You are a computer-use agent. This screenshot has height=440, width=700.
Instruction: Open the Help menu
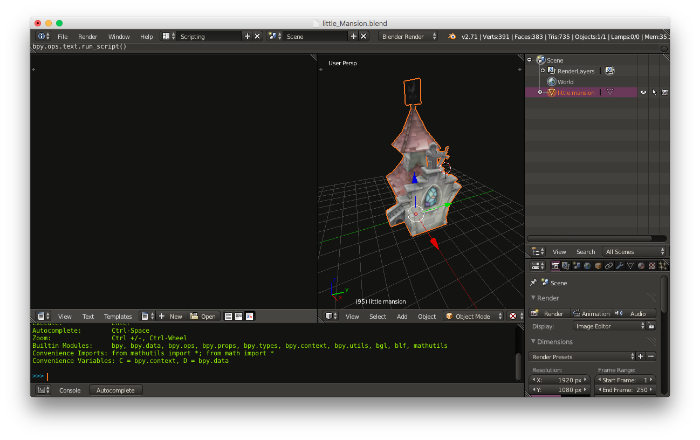pos(146,37)
